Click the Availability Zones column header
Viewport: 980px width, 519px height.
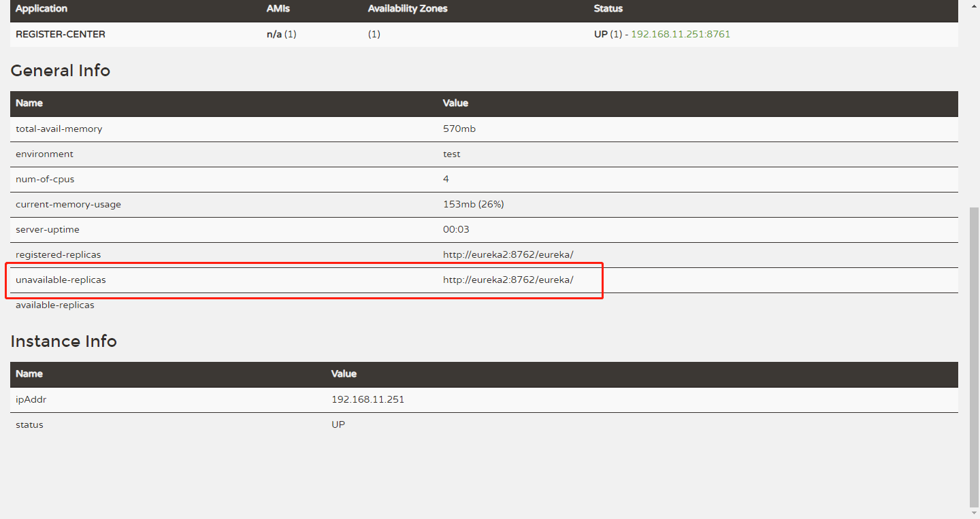pos(408,9)
